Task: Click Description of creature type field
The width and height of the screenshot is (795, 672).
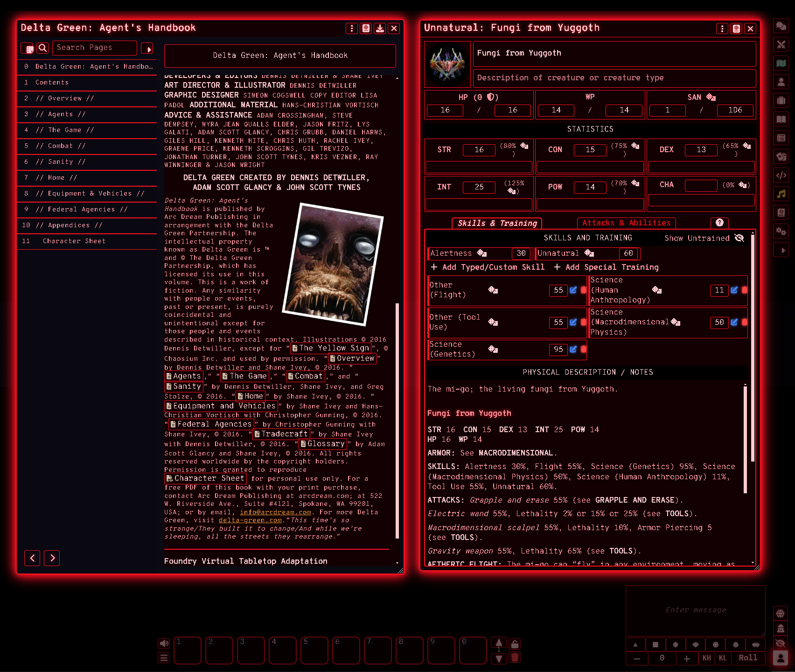Action: click(x=614, y=78)
